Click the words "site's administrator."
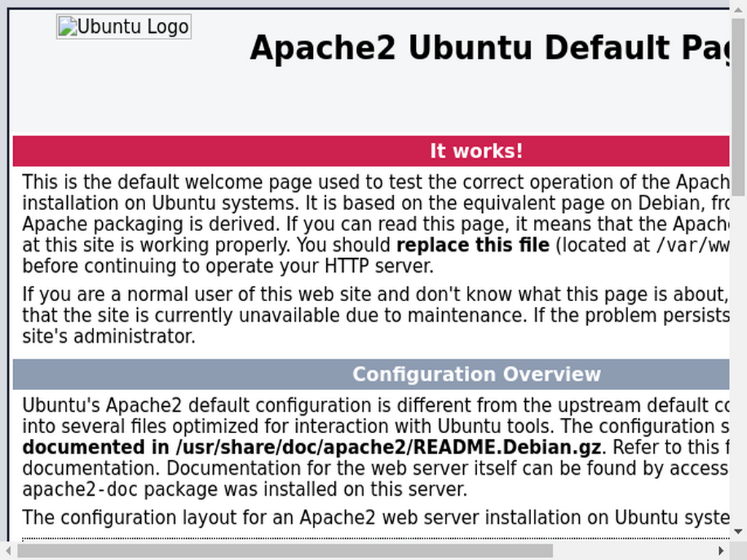This screenshot has height=560, width=747. click(109, 336)
